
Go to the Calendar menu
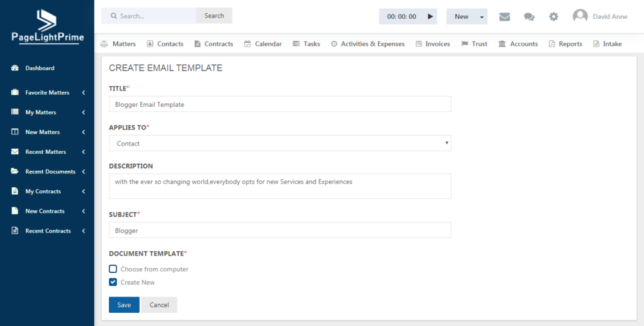tap(268, 44)
